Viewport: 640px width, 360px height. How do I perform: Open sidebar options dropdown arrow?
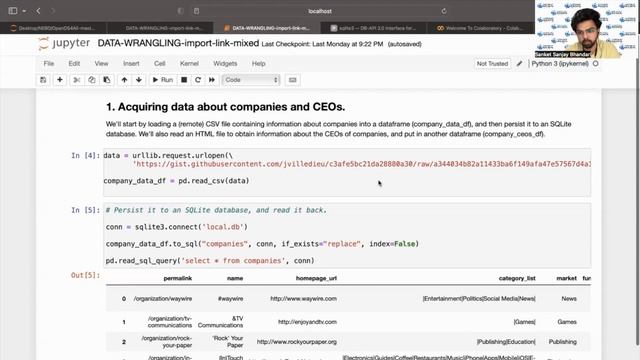[24, 11]
